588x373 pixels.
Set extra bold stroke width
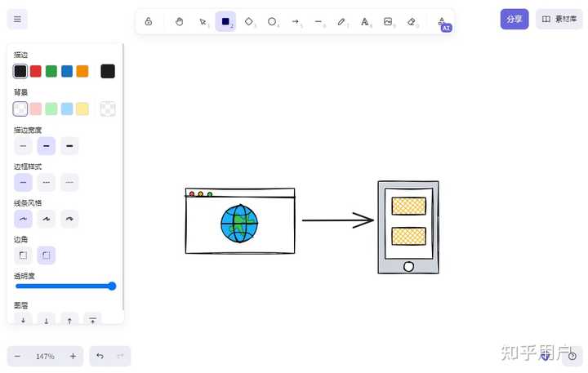[x=69, y=146]
